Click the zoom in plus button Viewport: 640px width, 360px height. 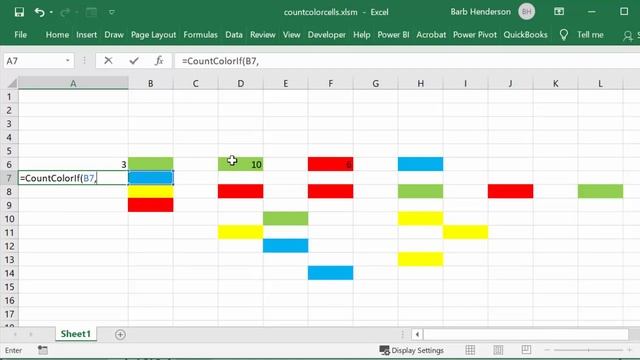pyautogui.click(x=630, y=350)
